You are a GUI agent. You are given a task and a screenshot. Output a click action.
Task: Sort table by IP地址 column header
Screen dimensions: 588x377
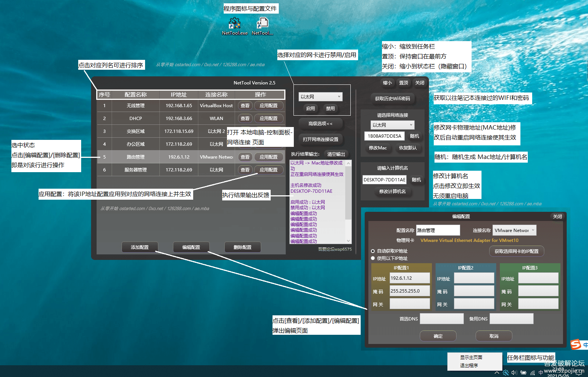179,95
